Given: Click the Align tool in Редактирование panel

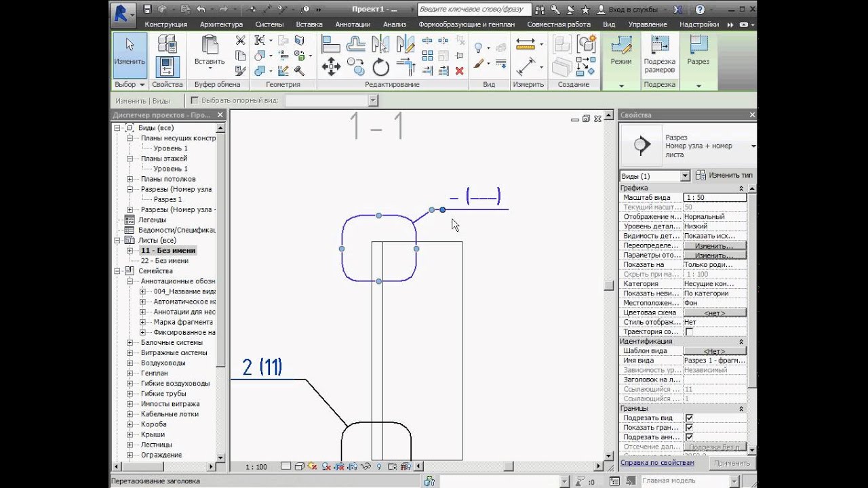Looking at the screenshot, I should click(x=330, y=44).
